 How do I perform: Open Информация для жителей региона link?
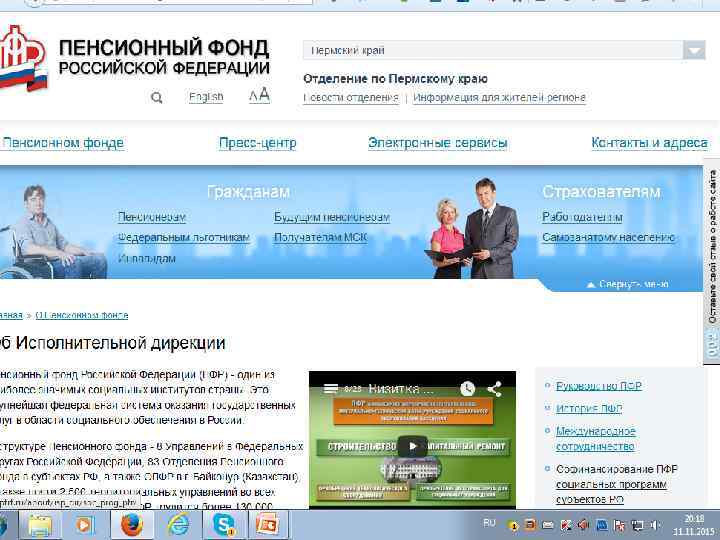(499, 97)
